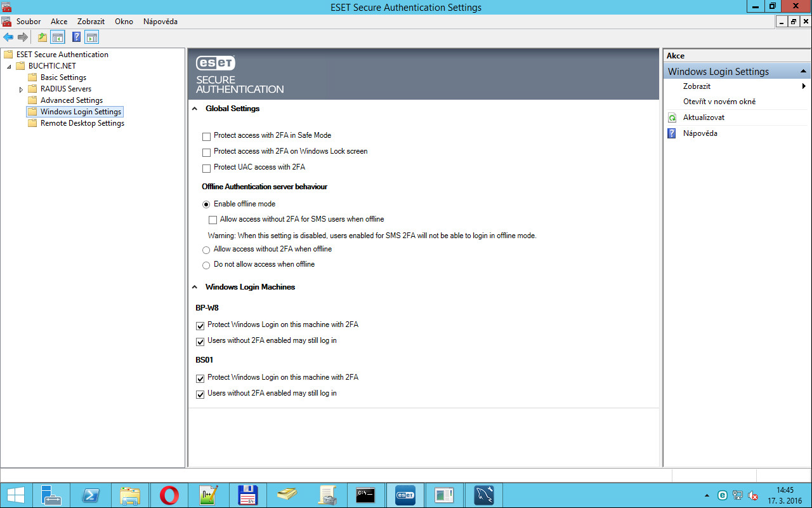Toggle the action pane toolbar icon
812x508 pixels.
[92, 37]
